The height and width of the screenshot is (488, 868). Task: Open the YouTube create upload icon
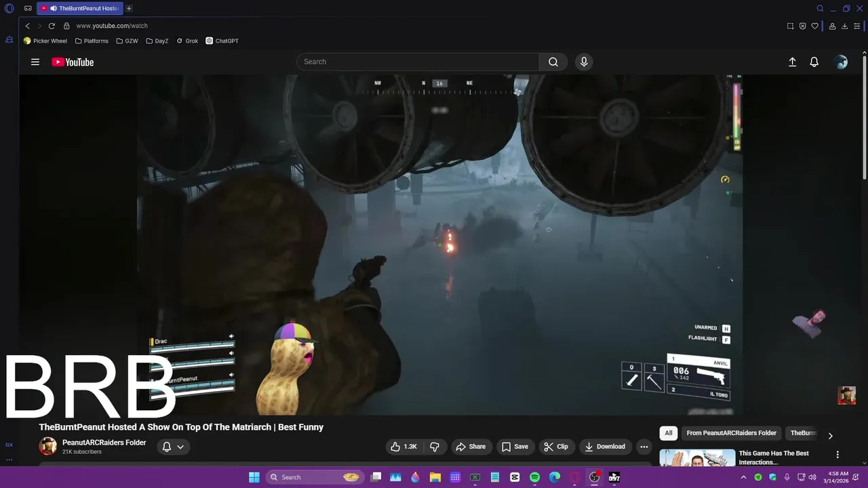point(792,62)
